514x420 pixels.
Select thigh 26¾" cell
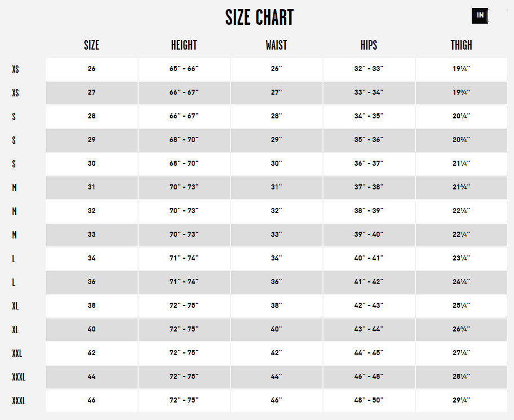pyautogui.click(x=462, y=329)
